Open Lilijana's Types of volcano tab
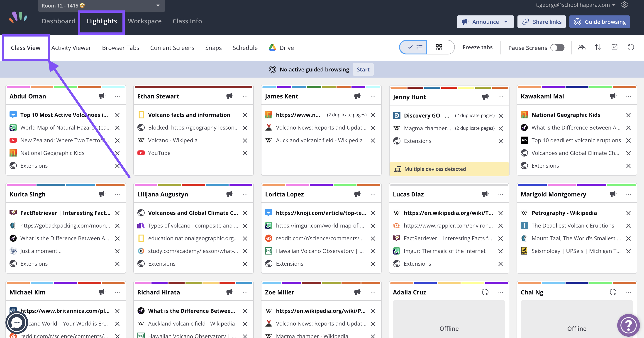This screenshot has height=338, width=644. 193,226
